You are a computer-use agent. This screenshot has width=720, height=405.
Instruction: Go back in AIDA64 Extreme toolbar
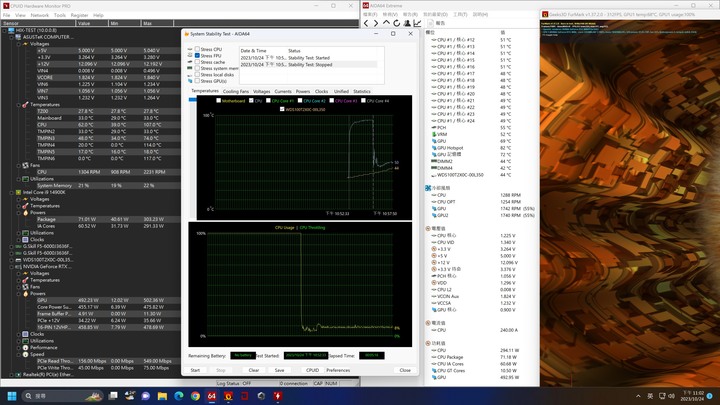[366, 23]
